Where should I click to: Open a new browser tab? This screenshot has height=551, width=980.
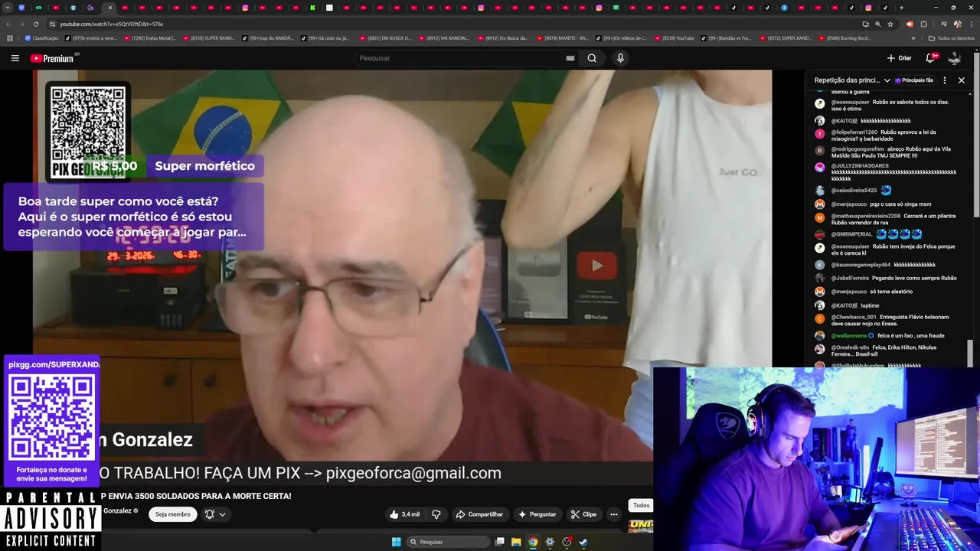[901, 8]
